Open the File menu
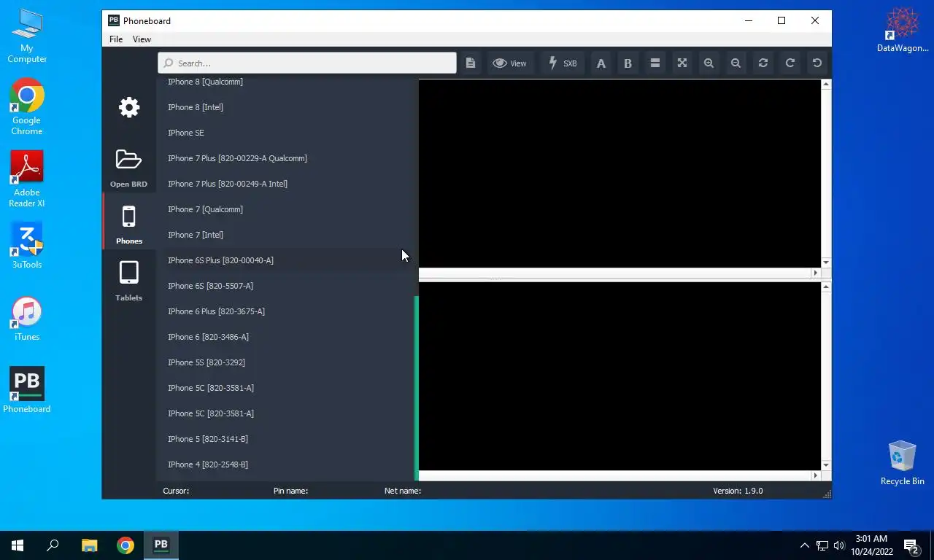 point(116,39)
